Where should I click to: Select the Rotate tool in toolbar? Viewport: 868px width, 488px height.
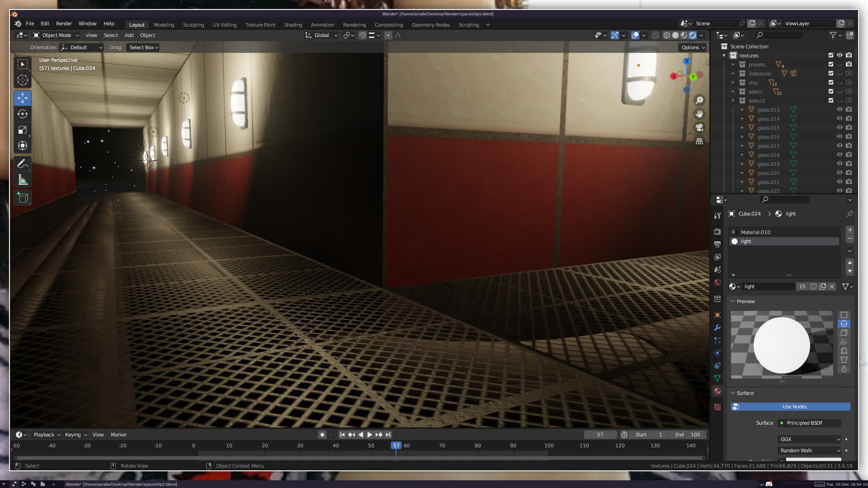[x=23, y=114]
